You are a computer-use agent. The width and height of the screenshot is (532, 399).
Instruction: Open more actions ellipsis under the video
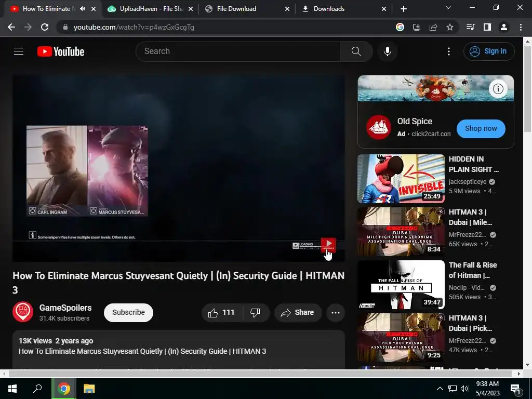(x=336, y=312)
